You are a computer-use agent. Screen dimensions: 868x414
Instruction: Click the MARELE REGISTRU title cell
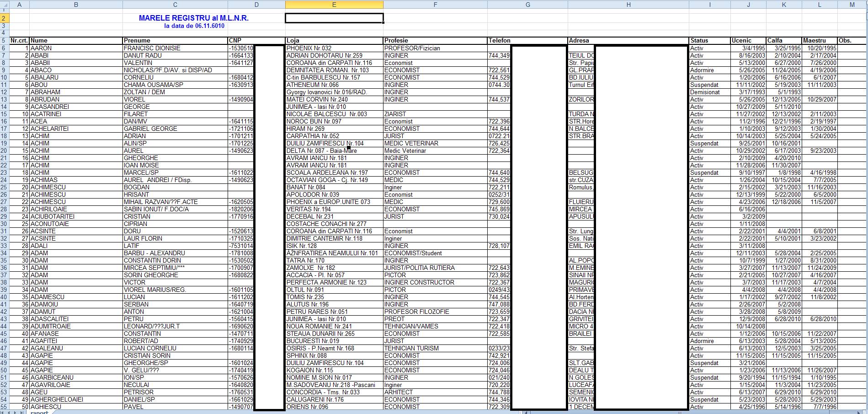click(194, 18)
